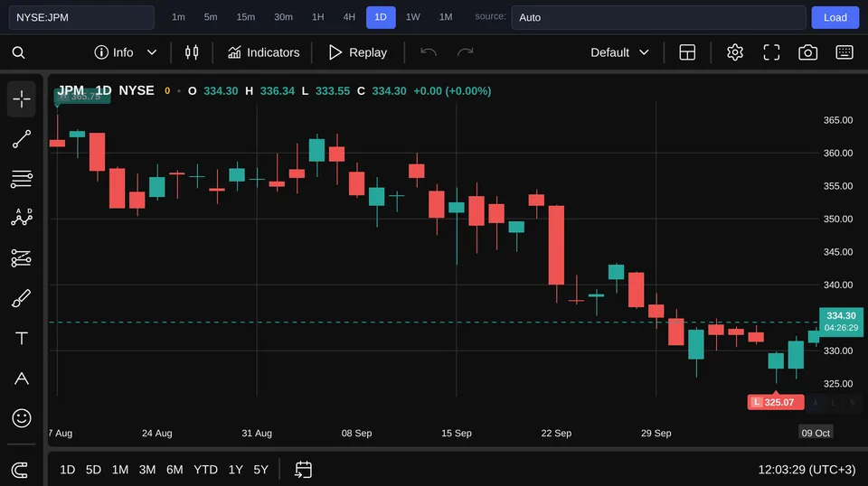
Task: Start bar Replay mode
Action: (x=358, y=52)
